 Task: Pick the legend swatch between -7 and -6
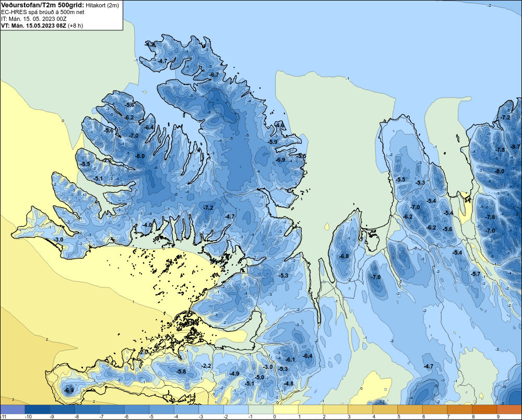[112, 409]
